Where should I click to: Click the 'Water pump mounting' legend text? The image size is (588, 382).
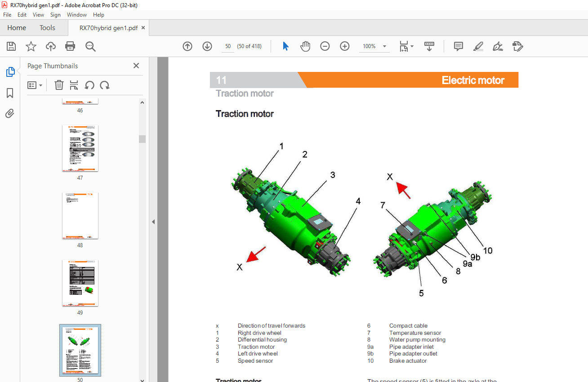(417, 340)
